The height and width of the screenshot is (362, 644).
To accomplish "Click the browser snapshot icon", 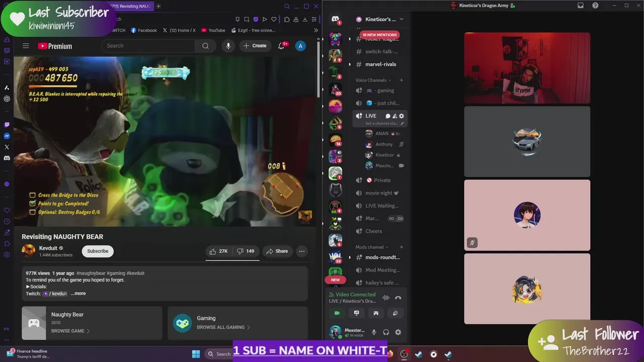I will (x=247, y=19).
